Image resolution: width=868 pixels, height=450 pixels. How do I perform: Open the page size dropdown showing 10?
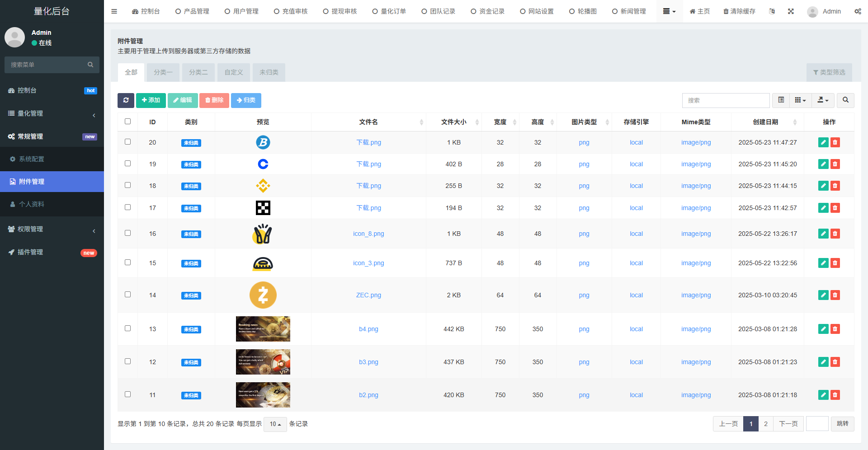[275, 424]
